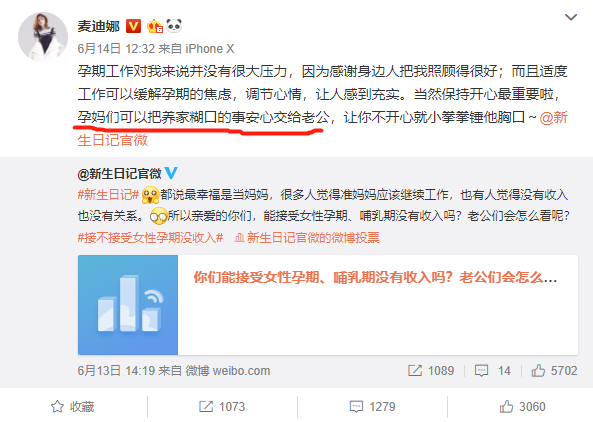Screen dimensions: 593x422
Task: Click the blue poll chart thumbnail
Action: pyautogui.click(x=128, y=305)
